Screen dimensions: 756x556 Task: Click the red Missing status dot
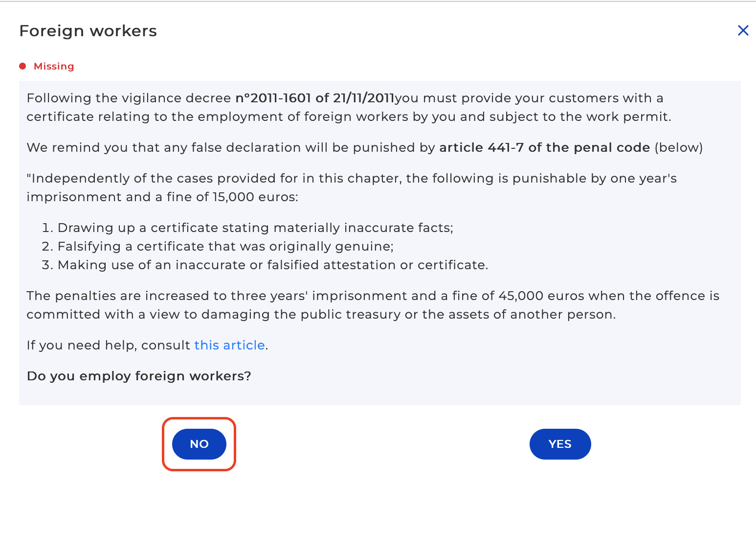[22, 66]
